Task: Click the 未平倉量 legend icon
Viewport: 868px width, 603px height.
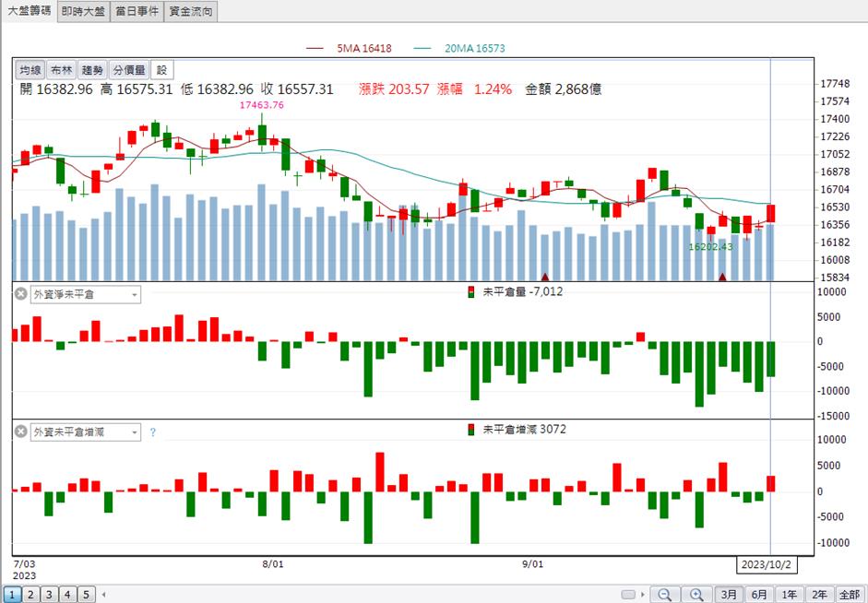Action: pyautogui.click(x=471, y=292)
